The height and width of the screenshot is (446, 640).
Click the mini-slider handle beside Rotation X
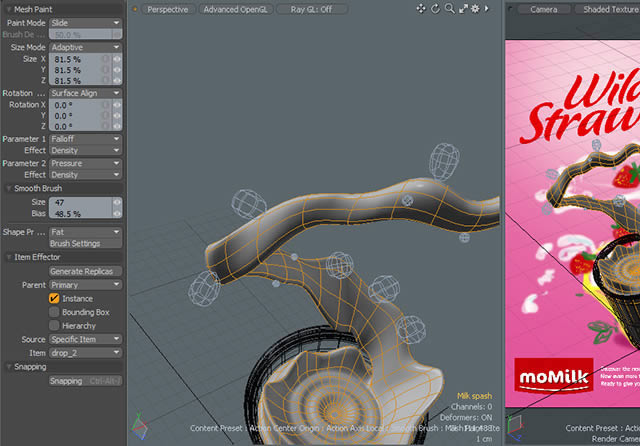coord(117,105)
